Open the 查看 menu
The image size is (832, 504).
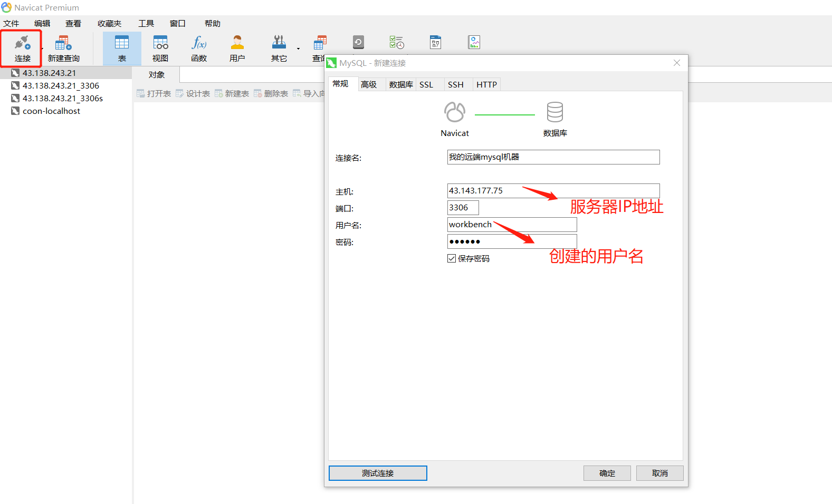click(73, 23)
